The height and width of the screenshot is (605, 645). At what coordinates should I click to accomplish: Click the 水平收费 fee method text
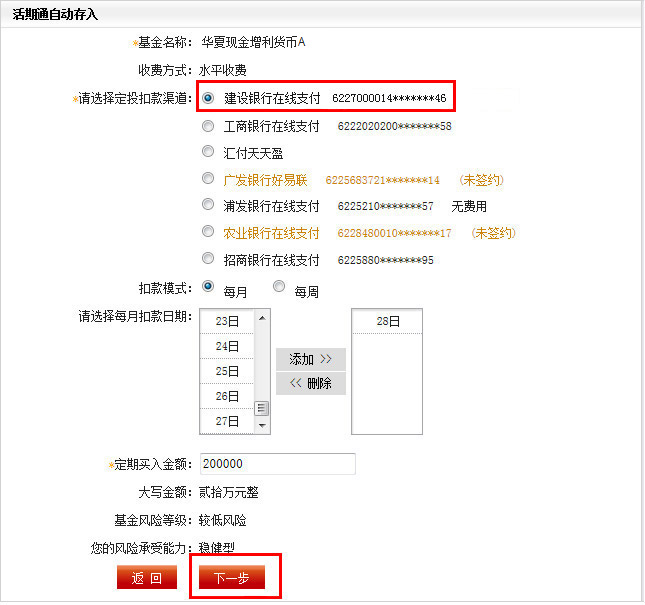pos(223,70)
